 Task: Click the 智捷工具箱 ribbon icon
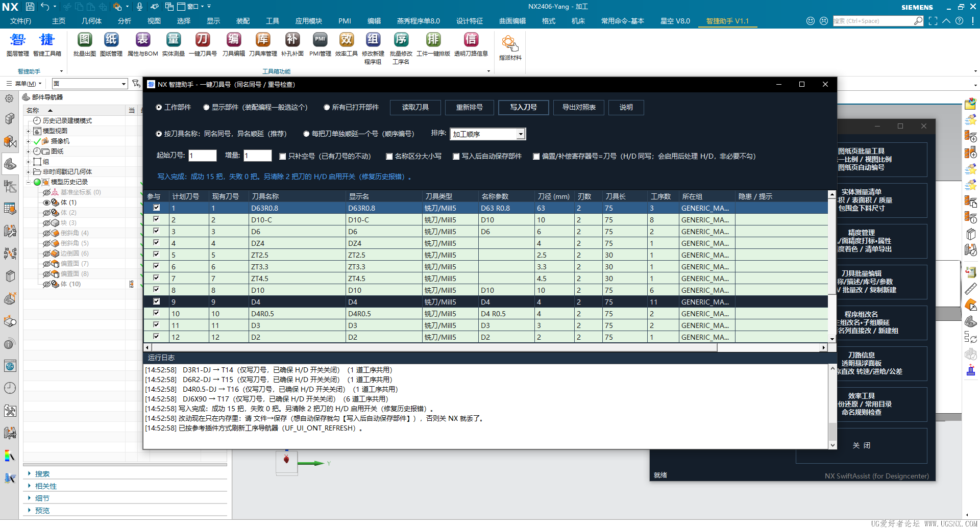click(x=47, y=44)
